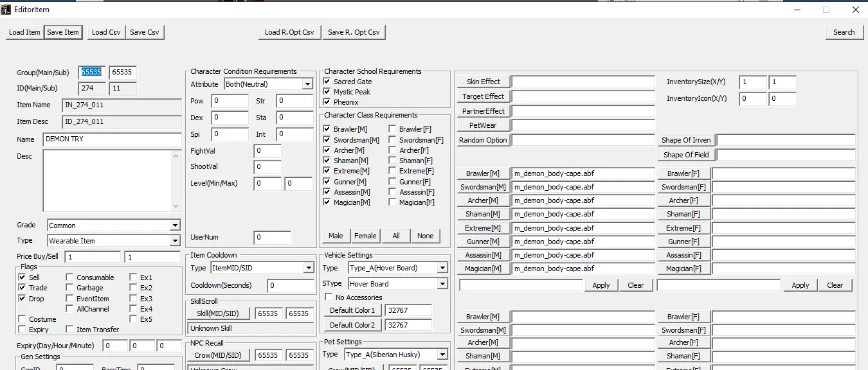Open the Hover Board SType dropdown
868x370 pixels.
coord(442,284)
